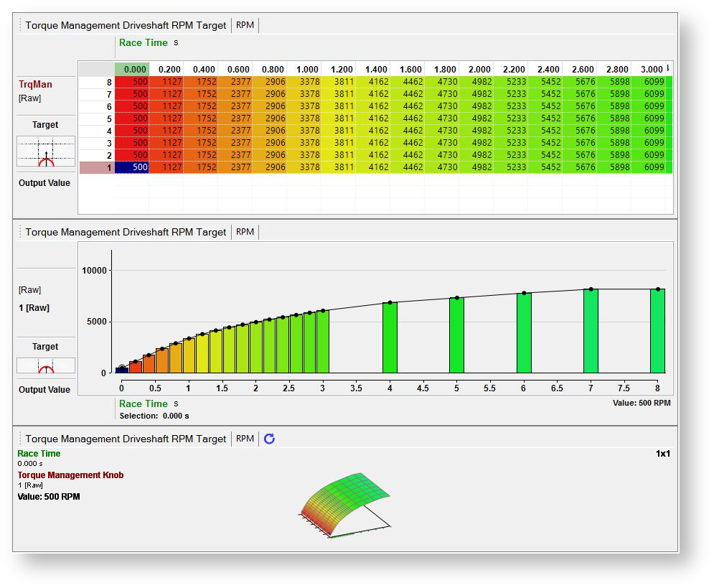This screenshot has width=714, height=588.
Task: Select row header 1 in the table
Action: [97, 167]
